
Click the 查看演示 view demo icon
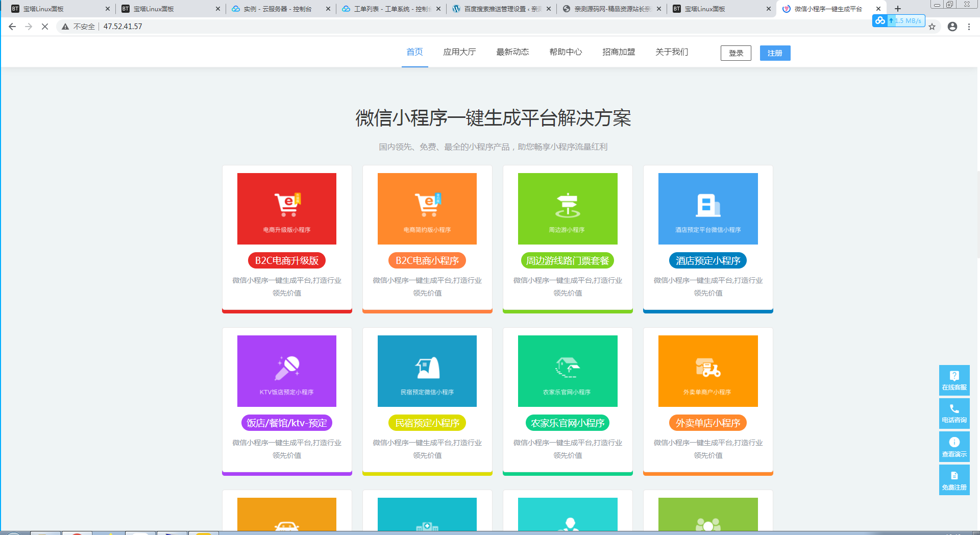coord(954,447)
